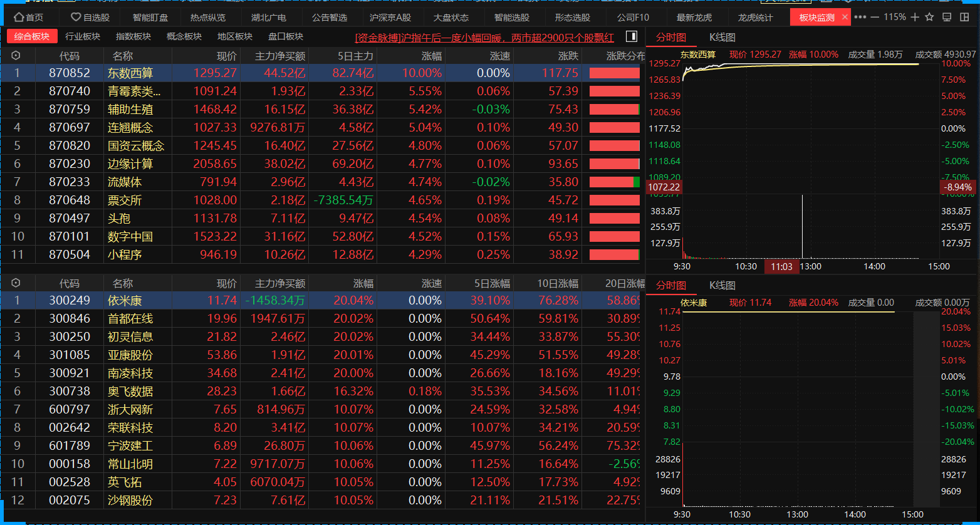The image size is (980, 525).
Task: Select the 青霉素类 sector row
Action: 323,91
